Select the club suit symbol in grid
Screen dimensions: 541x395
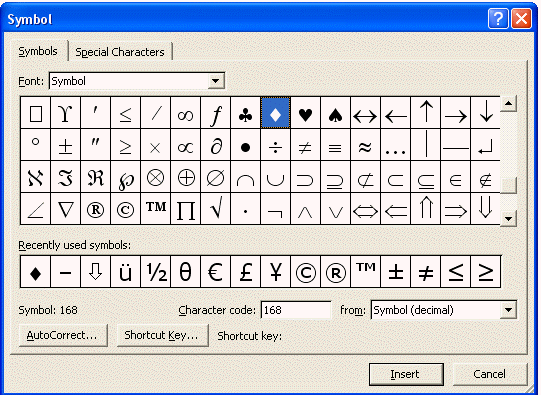[245, 113]
